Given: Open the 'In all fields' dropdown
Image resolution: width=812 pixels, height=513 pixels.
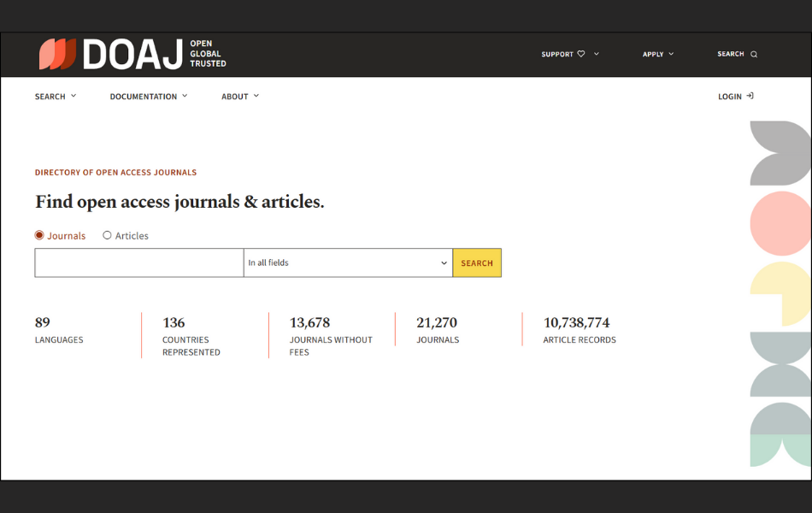Looking at the screenshot, I should click(x=348, y=262).
